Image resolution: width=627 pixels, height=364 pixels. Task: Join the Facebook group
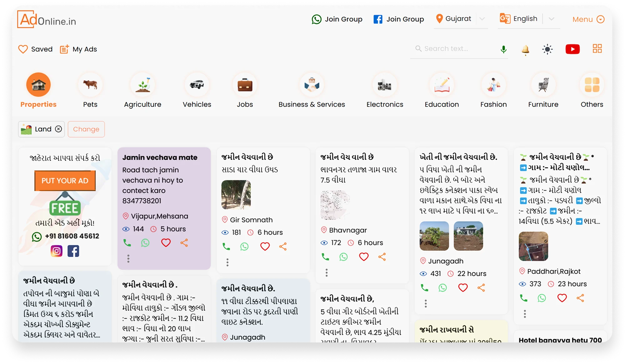pyautogui.click(x=399, y=19)
